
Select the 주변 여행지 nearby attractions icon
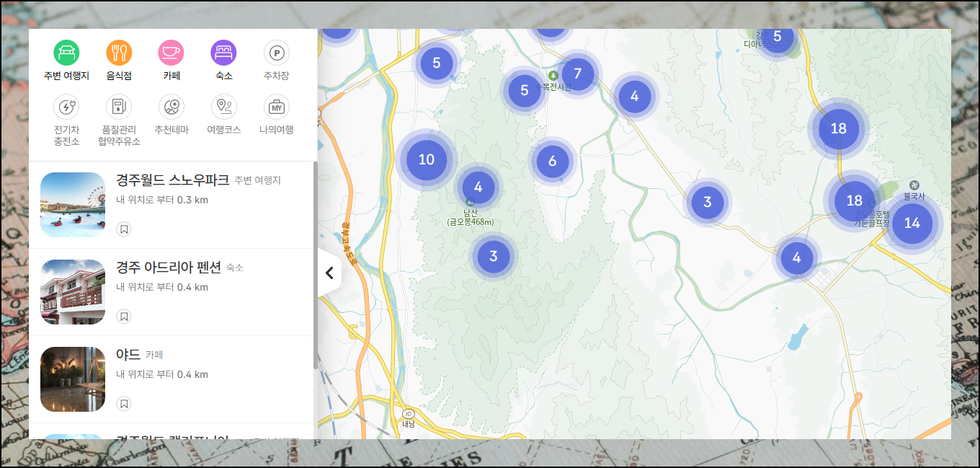coord(66,53)
